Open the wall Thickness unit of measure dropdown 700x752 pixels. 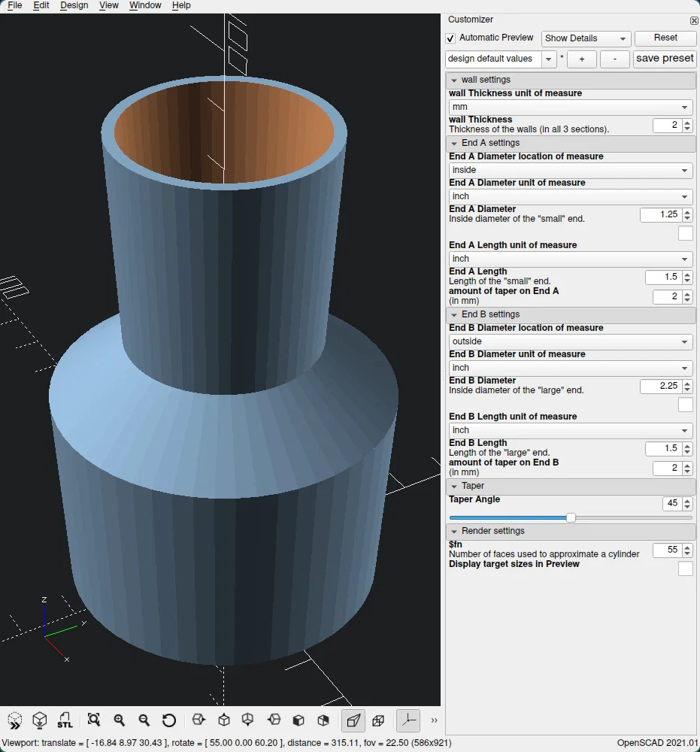[x=570, y=108]
